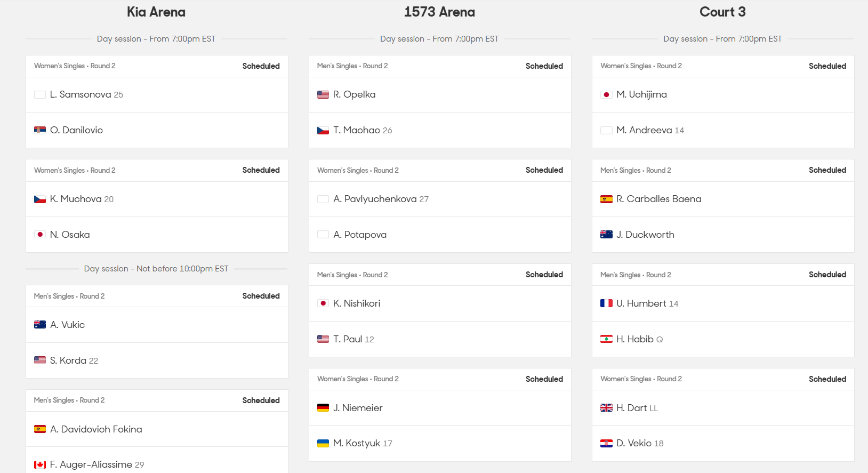Click the Kia Arena court heading
Screen dimensions: 868x473
(156, 12)
